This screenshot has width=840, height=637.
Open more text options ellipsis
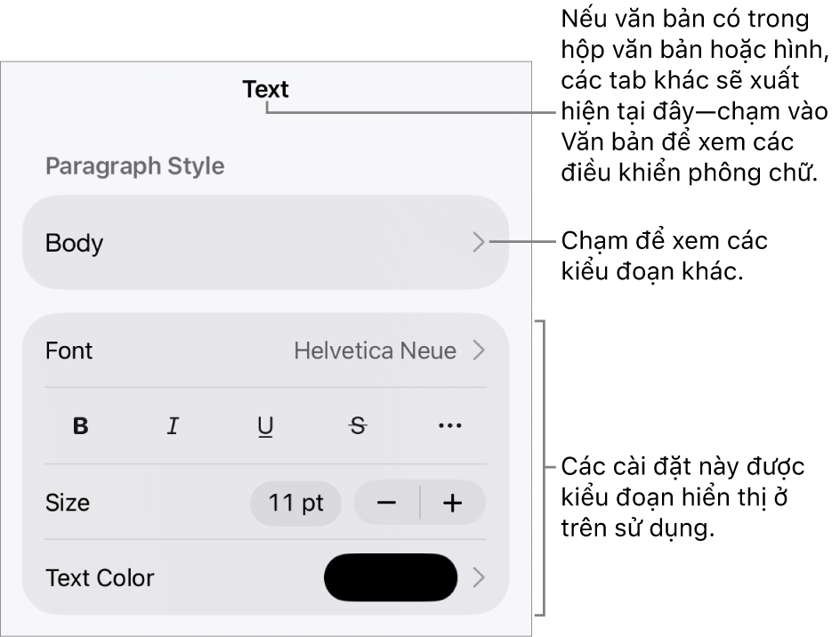[450, 426]
